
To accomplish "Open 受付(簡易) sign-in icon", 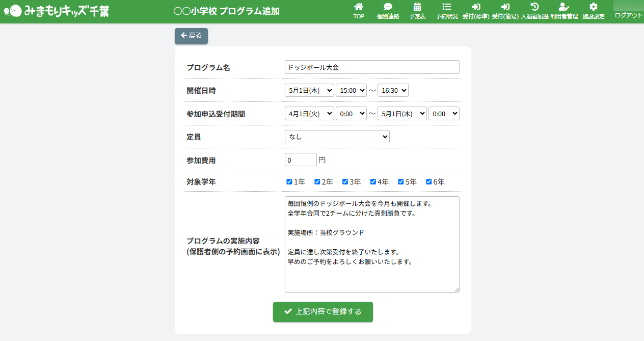I will pos(505,7).
